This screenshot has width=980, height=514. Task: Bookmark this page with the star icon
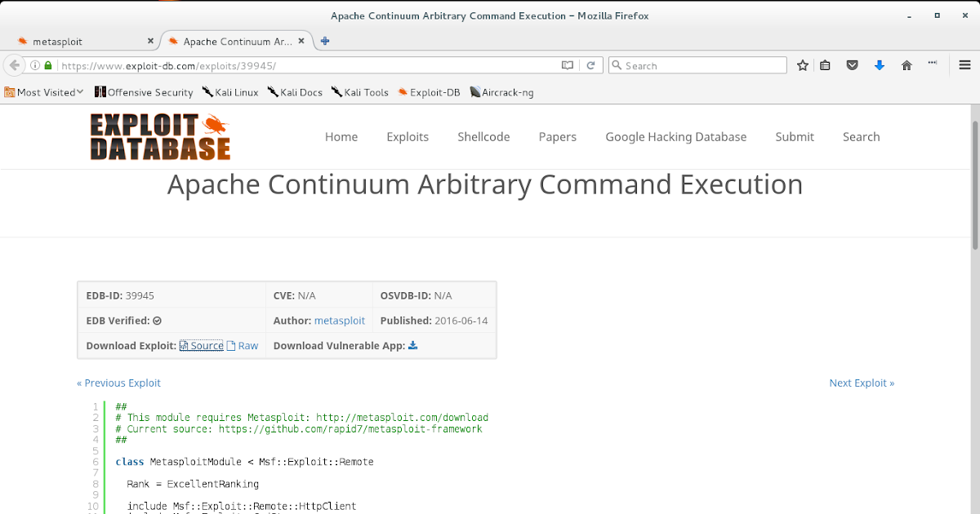click(803, 65)
